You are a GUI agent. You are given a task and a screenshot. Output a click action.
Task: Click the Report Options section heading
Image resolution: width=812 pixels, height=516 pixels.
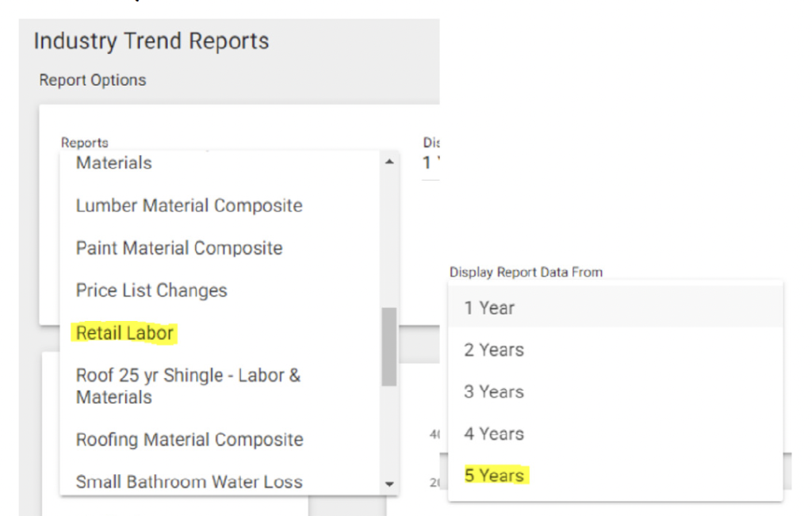pos(93,80)
